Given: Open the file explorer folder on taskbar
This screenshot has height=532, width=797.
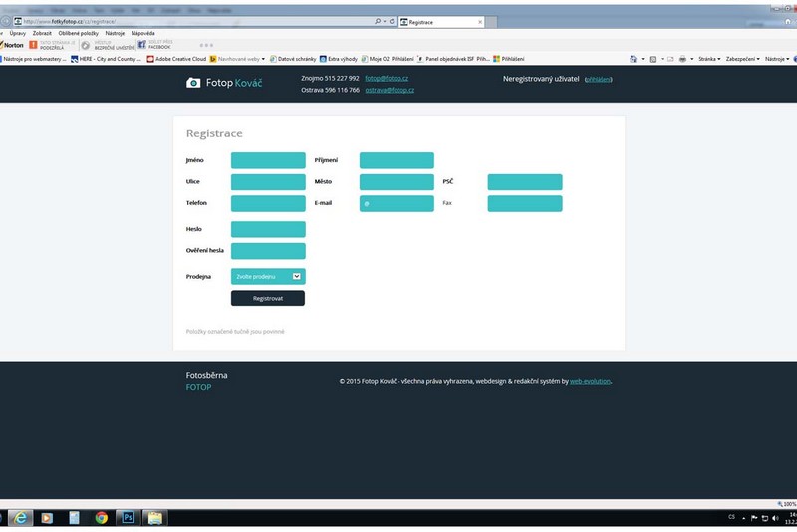Looking at the screenshot, I should pos(154,518).
